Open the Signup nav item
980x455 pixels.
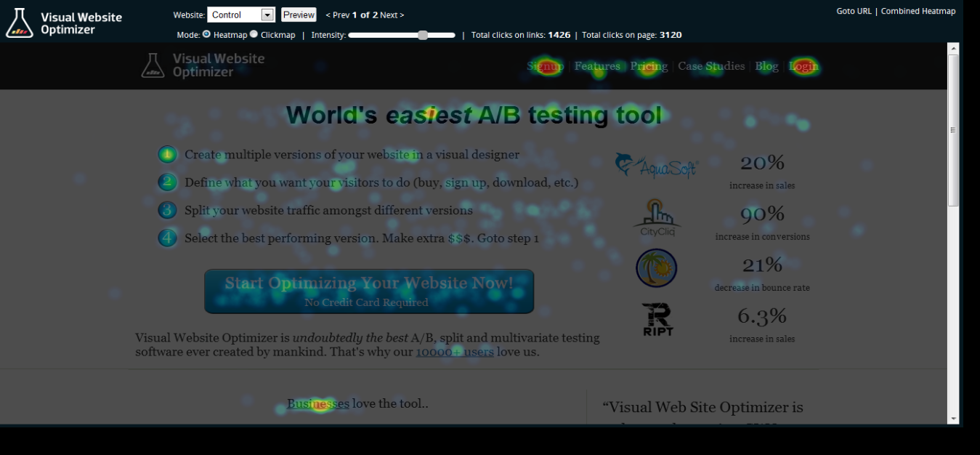point(545,66)
